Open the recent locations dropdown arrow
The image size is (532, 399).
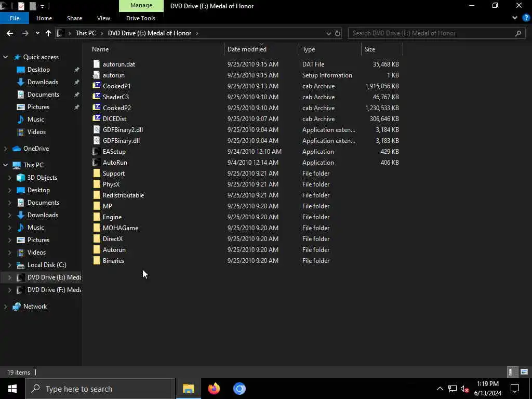37,33
